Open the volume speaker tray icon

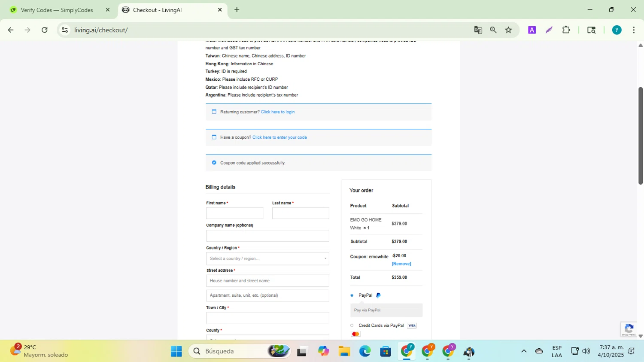586,351
